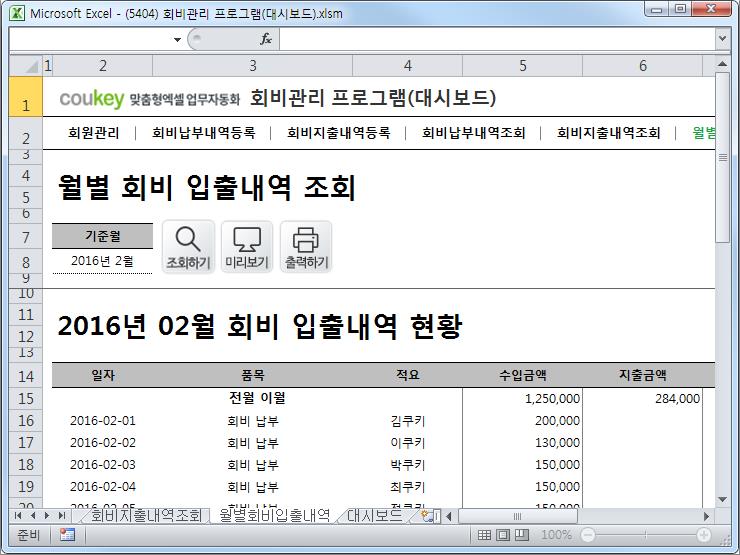Select column 5 header
Image resolution: width=740 pixels, height=555 pixels.
click(x=522, y=66)
